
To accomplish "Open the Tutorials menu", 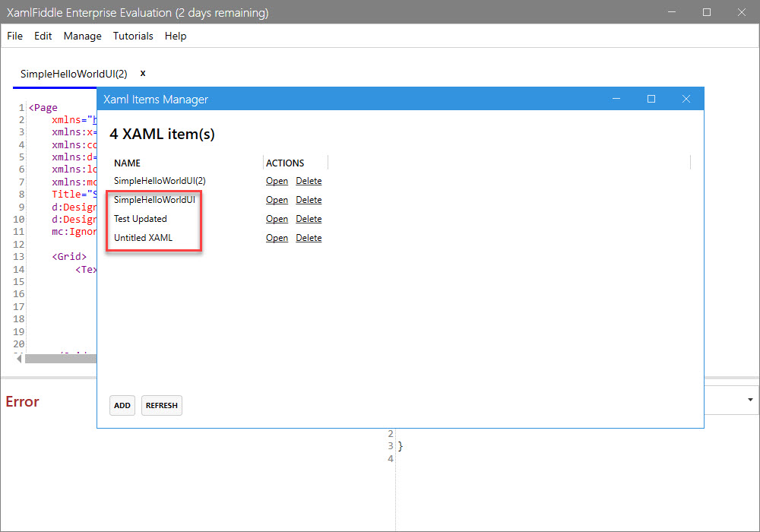I will pos(133,36).
